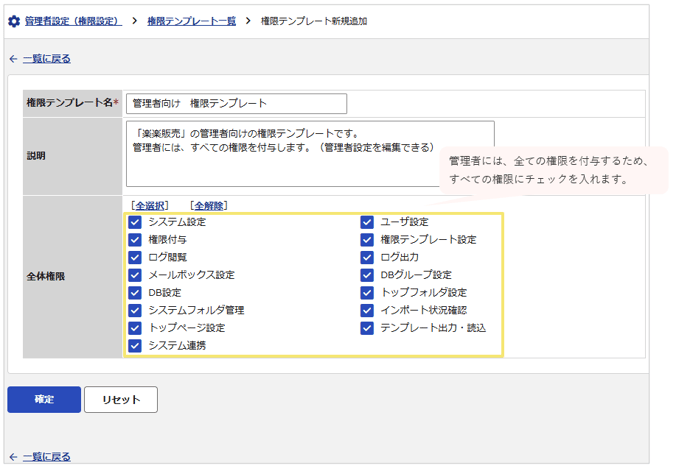The height and width of the screenshot is (471, 676).
Task: Click 全選択 link
Action: pyautogui.click(x=150, y=206)
